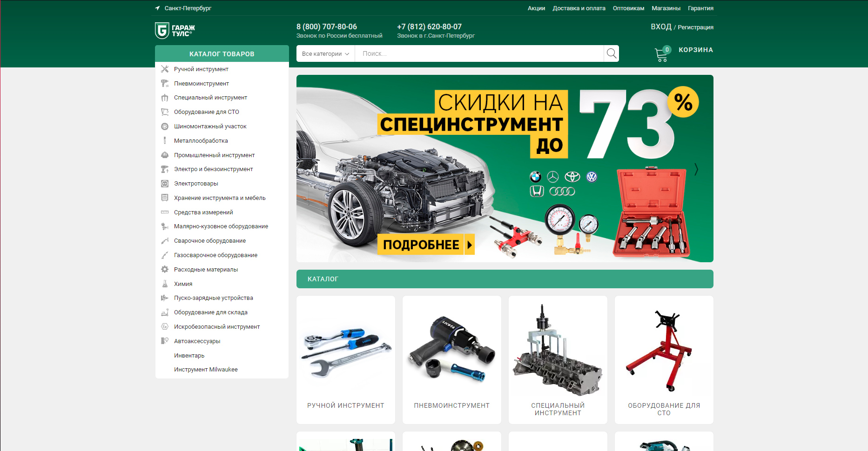Click the location arrow near Санкт-Петербург
Image resolution: width=868 pixels, height=451 pixels.
point(157,8)
